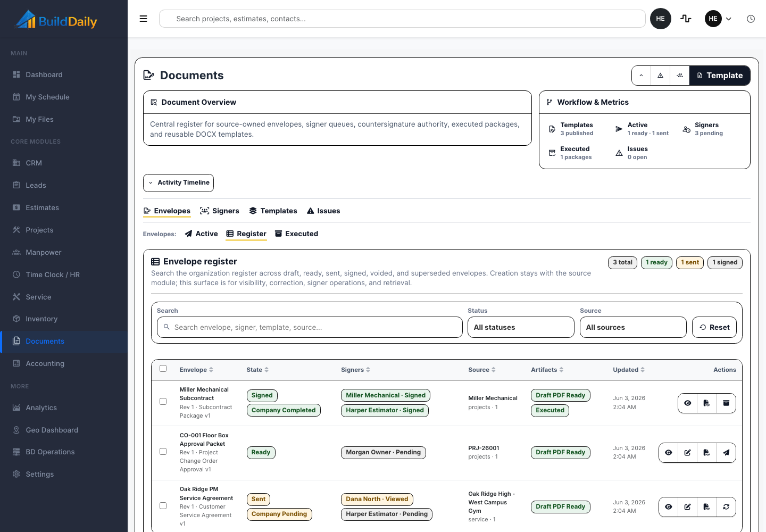This screenshot has width=766, height=532.
Task: Open Settings in the sidebar
Action: (x=64, y=474)
